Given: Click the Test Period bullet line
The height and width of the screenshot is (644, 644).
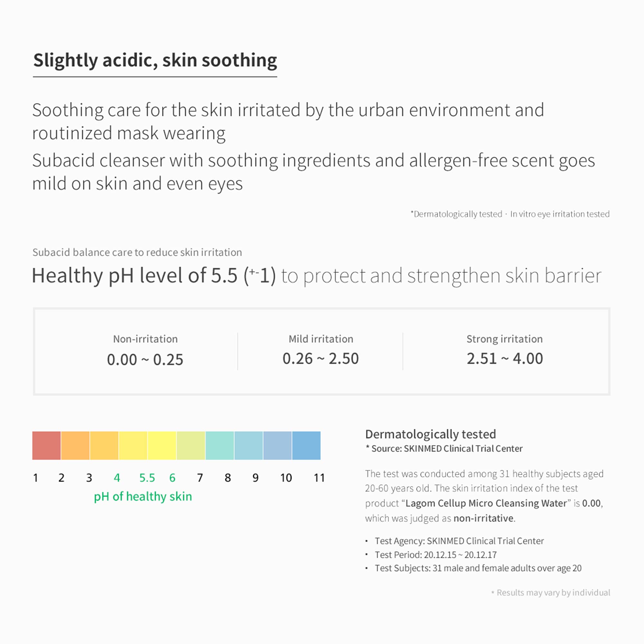Looking at the screenshot, I should pyautogui.click(x=435, y=555).
